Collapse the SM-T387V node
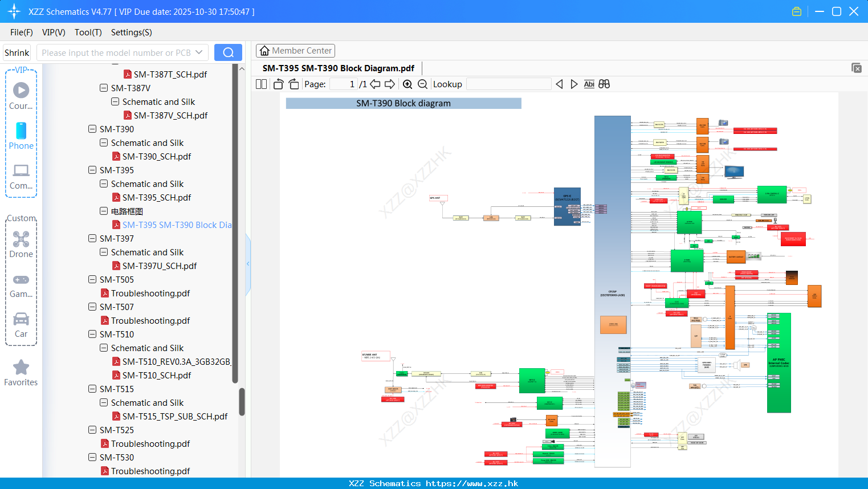The width and height of the screenshot is (868, 489). tap(104, 88)
